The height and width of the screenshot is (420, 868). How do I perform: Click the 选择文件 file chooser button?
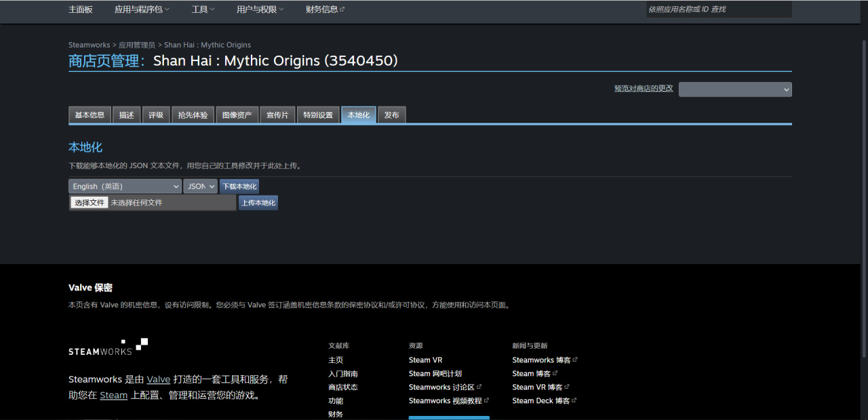[x=90, y=202]
